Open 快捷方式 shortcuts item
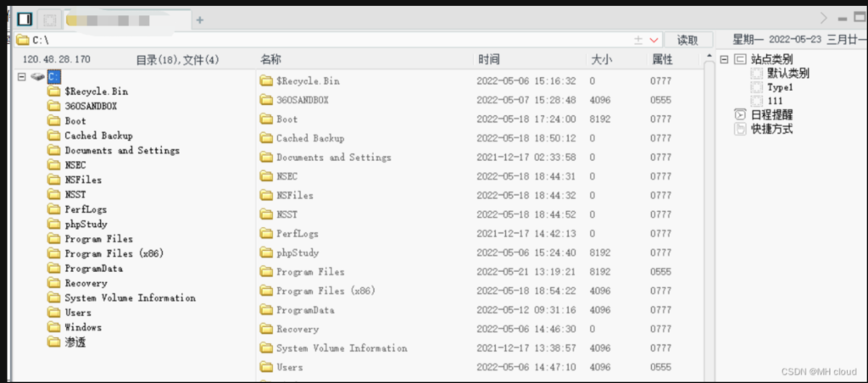This screenshot has height=383, width=868. tap(771, 130)
